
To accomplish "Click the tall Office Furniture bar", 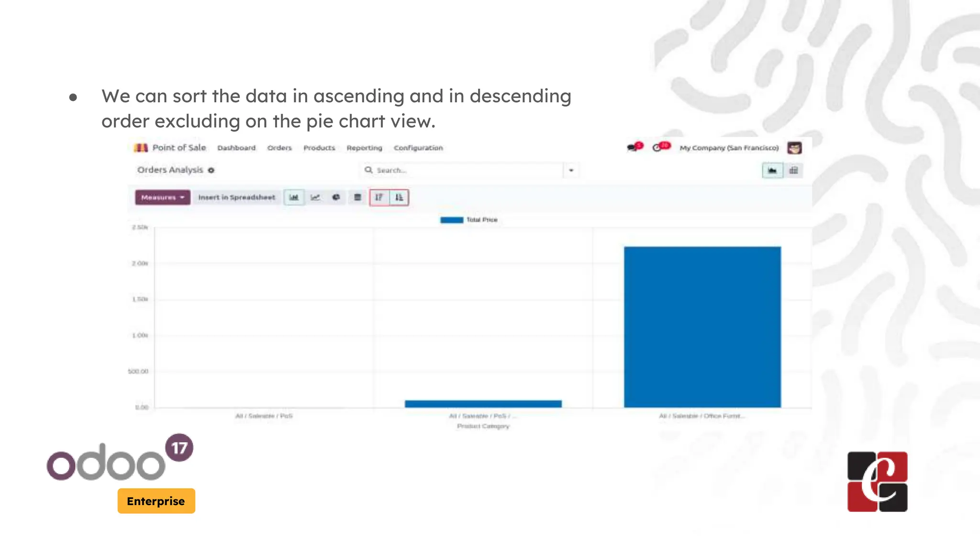I will pyautogui.click(x=702, y=327).
